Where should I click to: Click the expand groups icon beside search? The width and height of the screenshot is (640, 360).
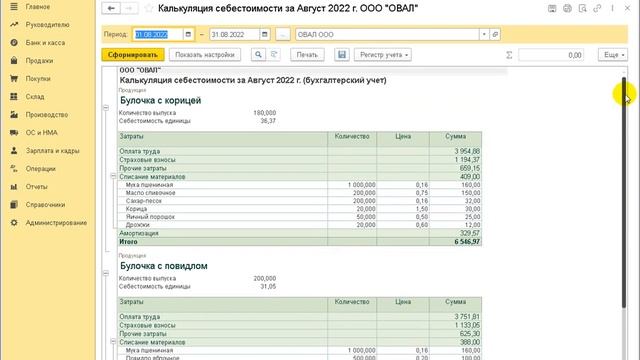[x=274, y=55]
